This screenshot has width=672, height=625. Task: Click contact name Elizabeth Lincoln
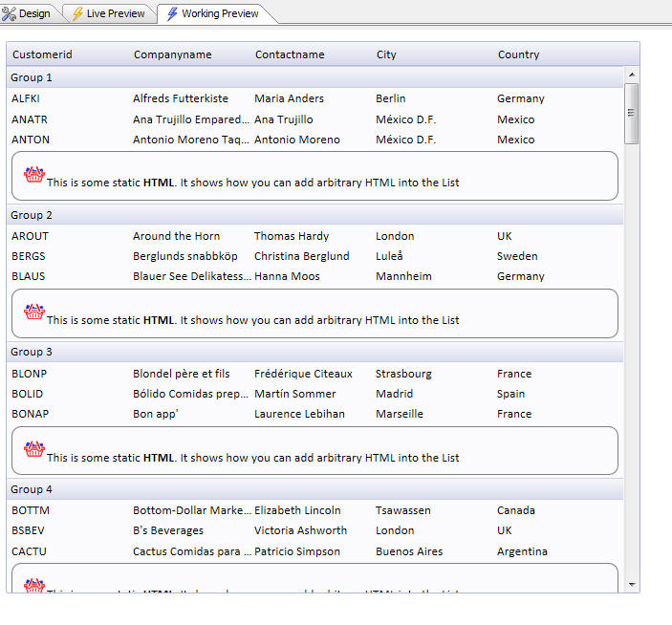tap(297, 510)
